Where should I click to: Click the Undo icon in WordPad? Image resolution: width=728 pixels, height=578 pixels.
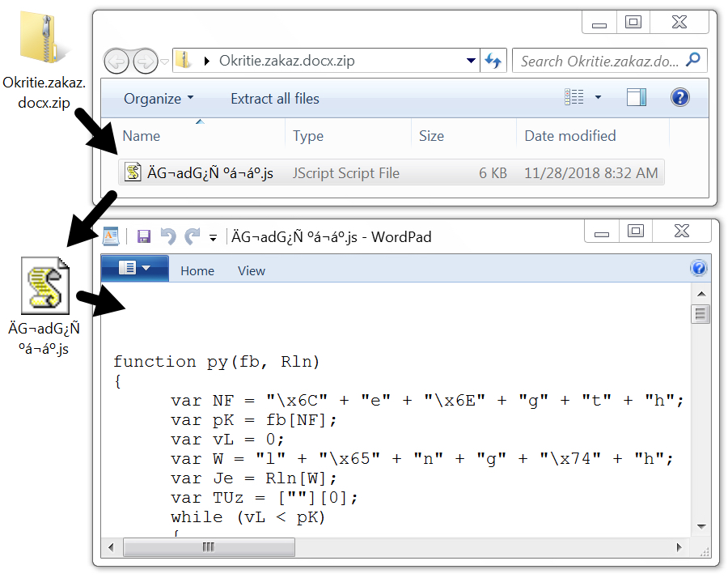(168, 236)
